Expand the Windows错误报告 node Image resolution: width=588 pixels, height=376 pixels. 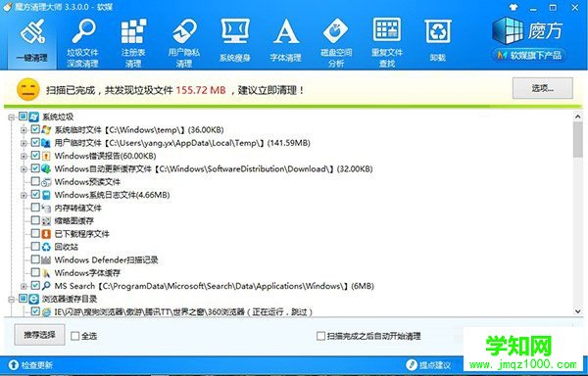(24, 156)
